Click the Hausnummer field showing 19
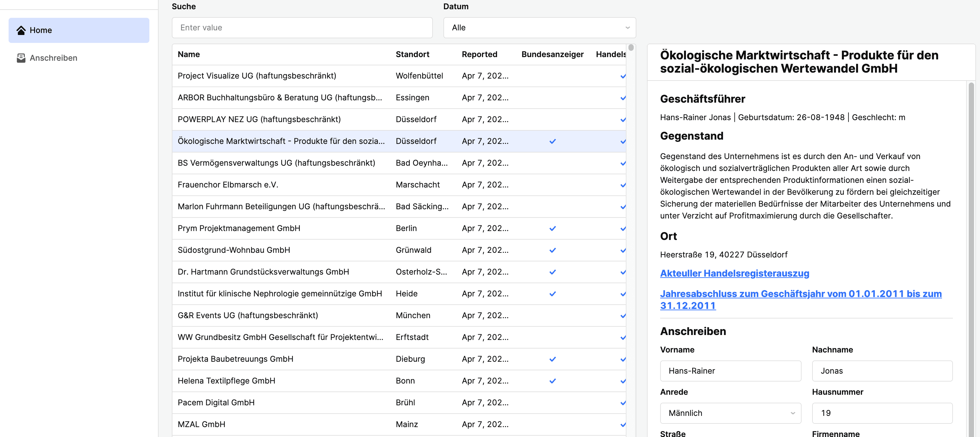Viewport: 980px width, 437px height. (x=882, y=413)
